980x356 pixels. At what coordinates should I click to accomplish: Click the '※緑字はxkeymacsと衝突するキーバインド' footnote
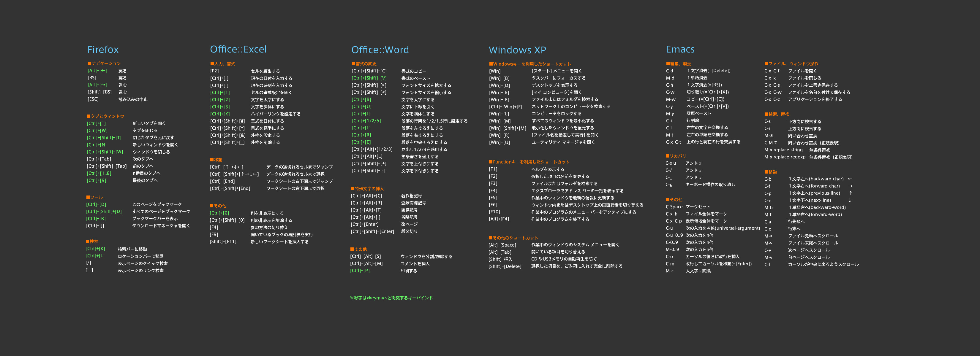[391, 298]
